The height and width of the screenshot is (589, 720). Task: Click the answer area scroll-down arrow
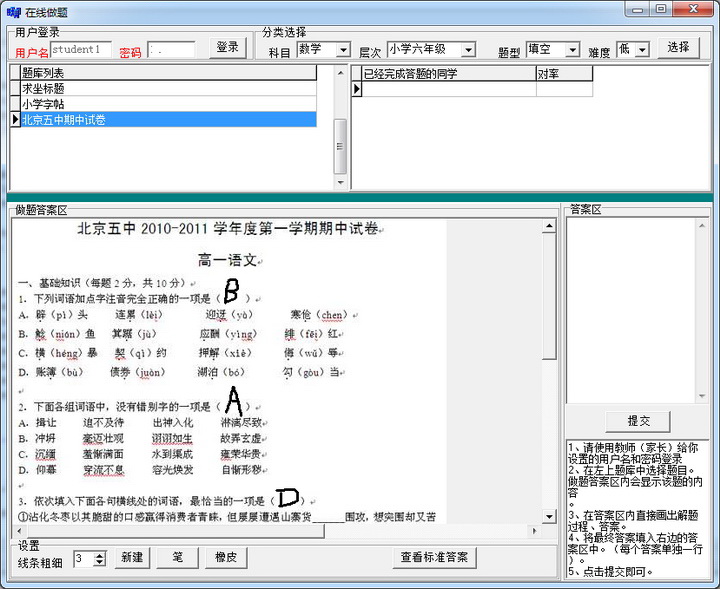tap(702, 396)
